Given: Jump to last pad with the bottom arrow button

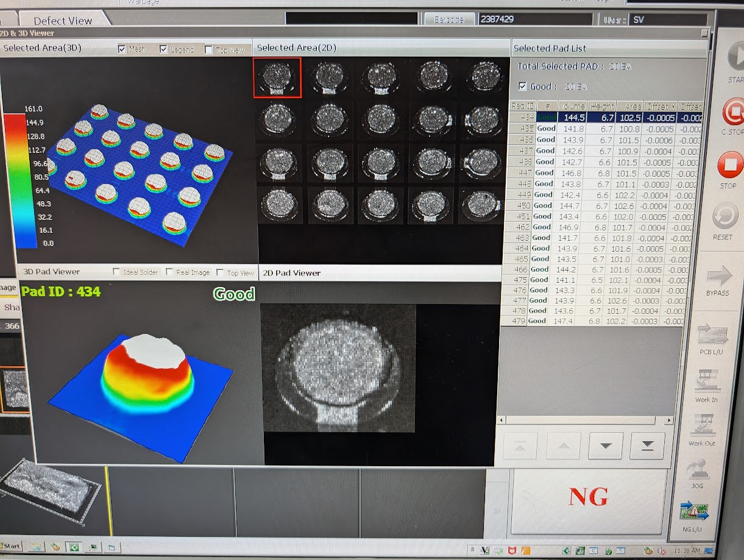Looking at the screenshot, I should (647, 446).
